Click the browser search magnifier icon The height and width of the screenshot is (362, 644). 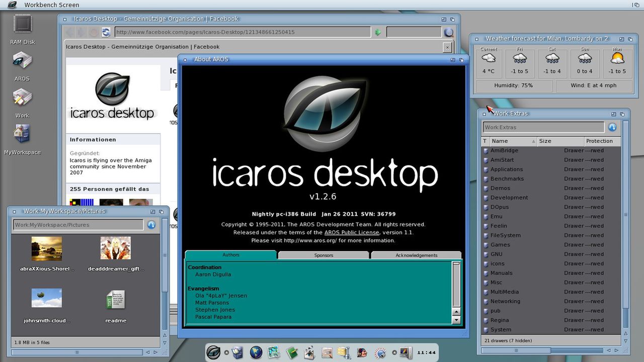click(449, 32)
